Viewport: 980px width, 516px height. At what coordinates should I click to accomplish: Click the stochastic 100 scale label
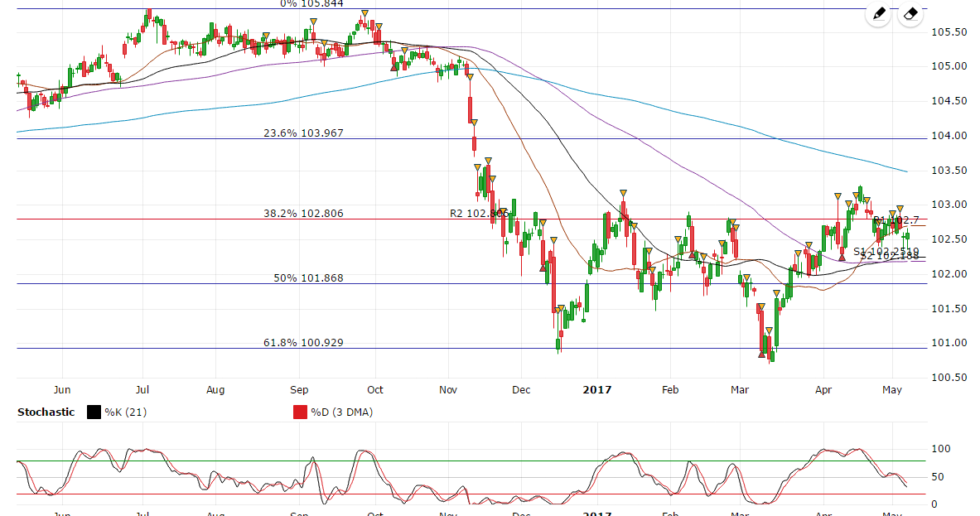click(x=940, y=449)
